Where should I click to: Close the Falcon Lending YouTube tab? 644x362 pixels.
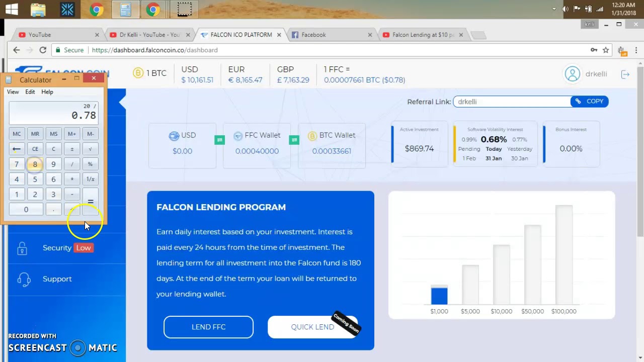(461, 35)
